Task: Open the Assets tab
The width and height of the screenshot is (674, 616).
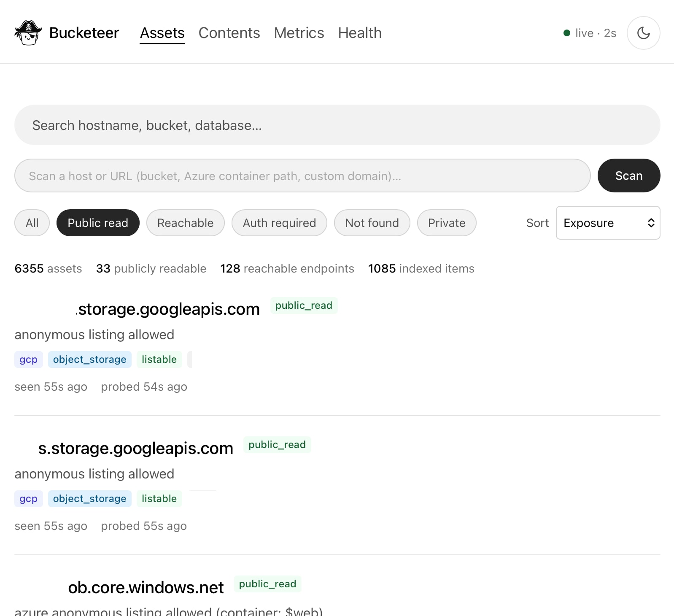Action: tap(162, 33)
